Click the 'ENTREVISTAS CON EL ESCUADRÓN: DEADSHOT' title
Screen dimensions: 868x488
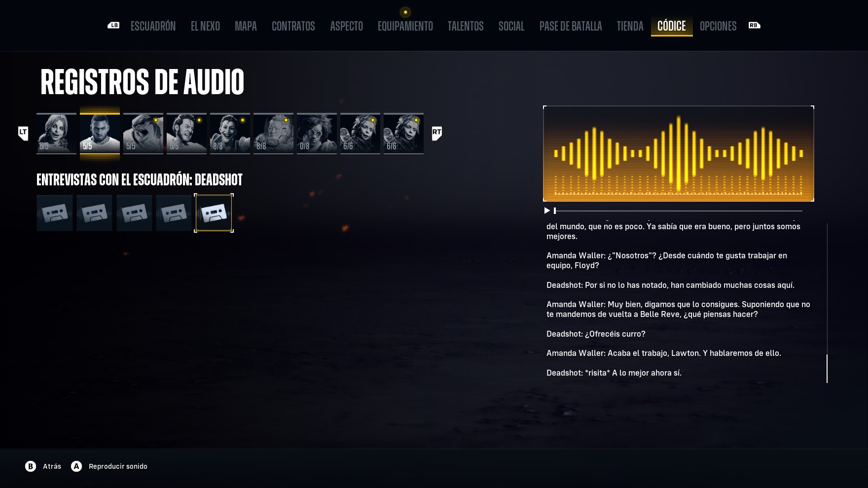point(140,180)
